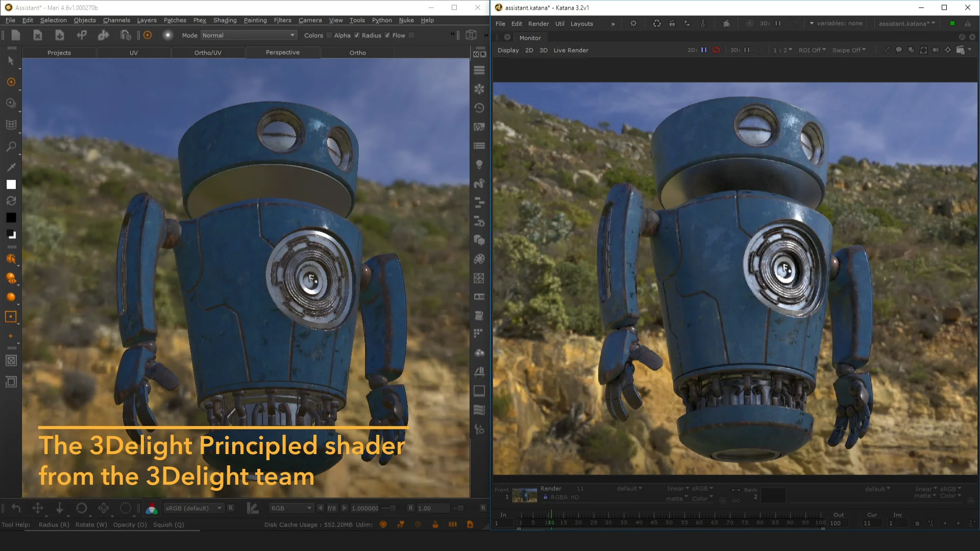Click the red refresh 2D icon in Katana Monitor
This screenshot has width=980, height=551.
tap(716, 50)
